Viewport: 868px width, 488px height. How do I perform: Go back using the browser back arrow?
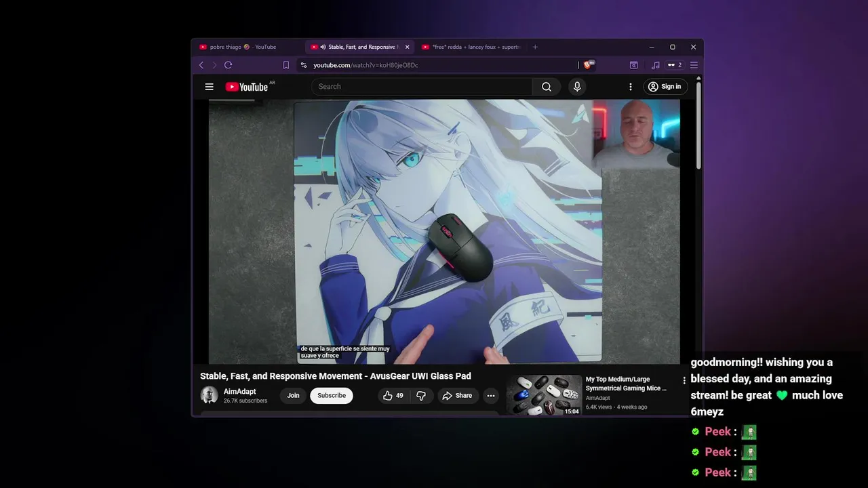[x=201, y=65]
